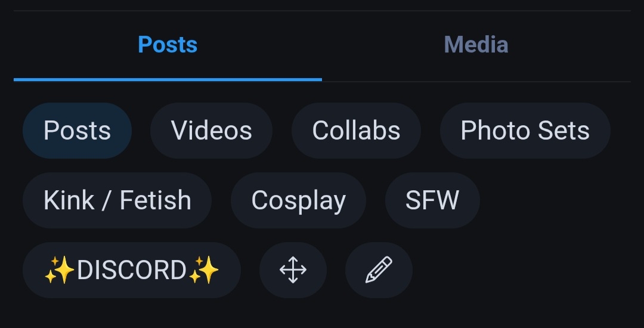This screenshot has height=328, width=644.
Task: Click the pencil edit icon
Action: pos(379,270)
